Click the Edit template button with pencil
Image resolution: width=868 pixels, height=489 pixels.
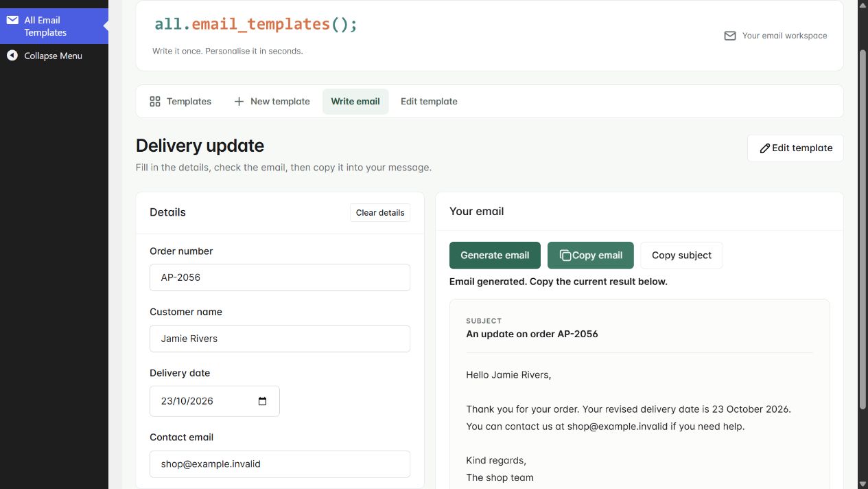(x=795, y=148)
